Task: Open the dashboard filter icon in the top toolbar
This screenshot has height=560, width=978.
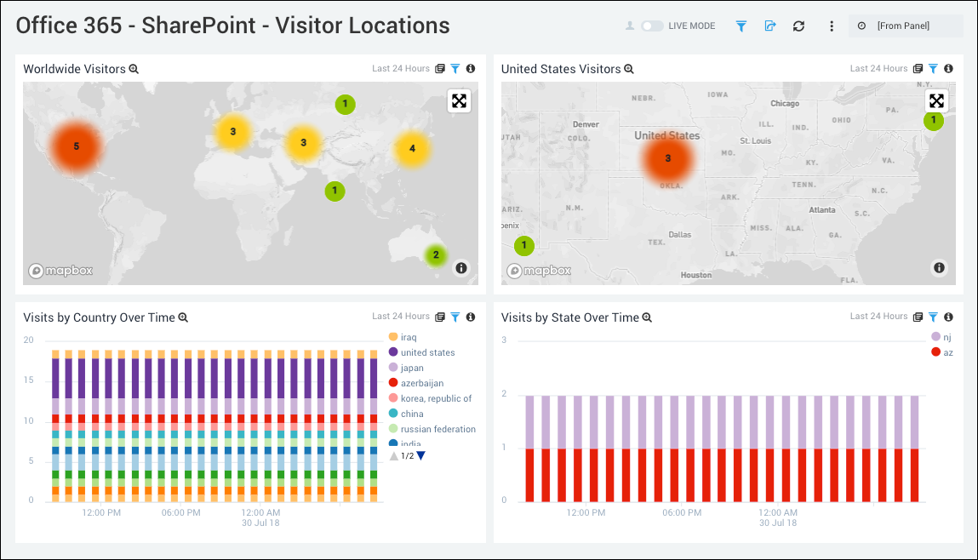Action: [x=741, y=26]
